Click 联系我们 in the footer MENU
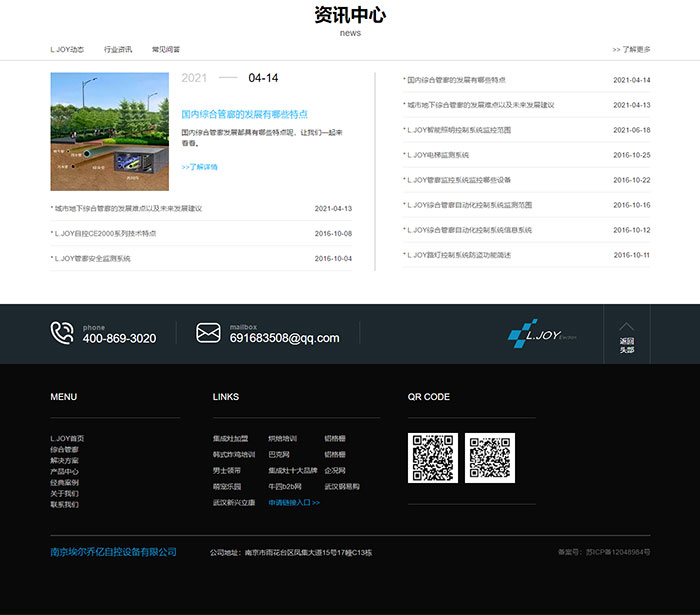This screenshot has height=615, width=700. click(65, 504)
